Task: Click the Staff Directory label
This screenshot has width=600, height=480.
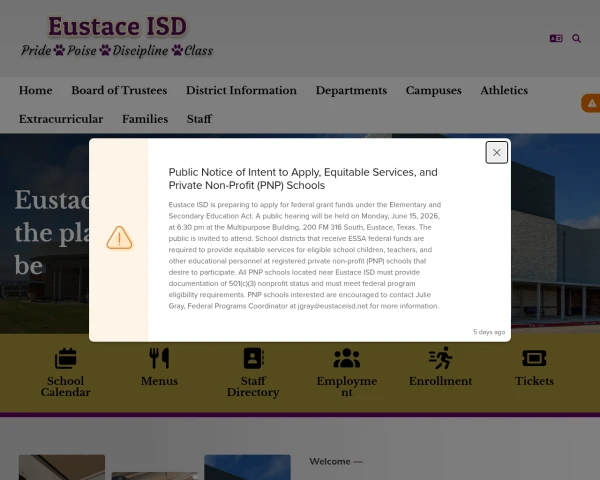Action: pos(253,387)
